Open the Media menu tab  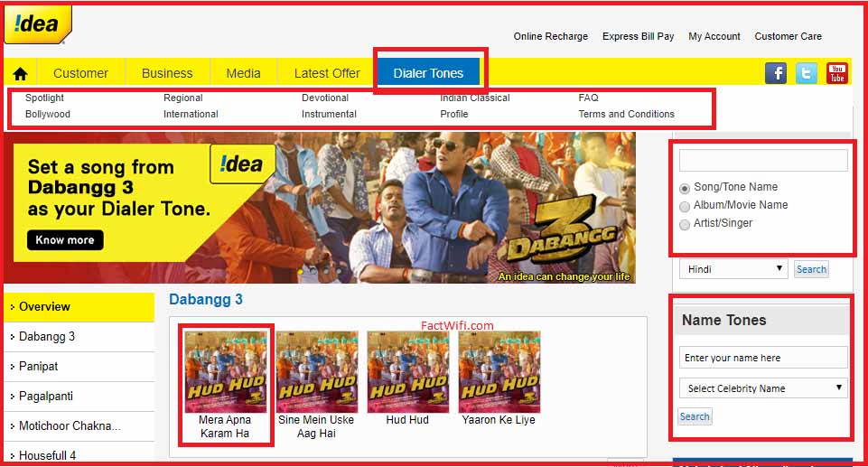coord(243,73)
